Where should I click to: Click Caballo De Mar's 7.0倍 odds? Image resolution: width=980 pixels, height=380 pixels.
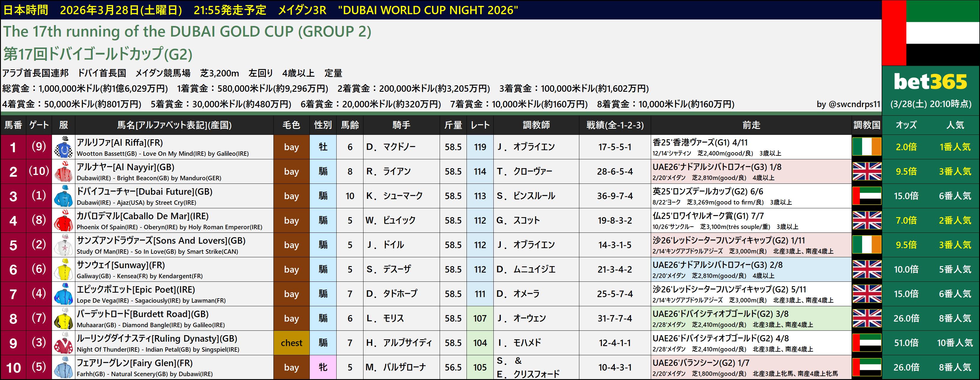click(x=906, y=220)
